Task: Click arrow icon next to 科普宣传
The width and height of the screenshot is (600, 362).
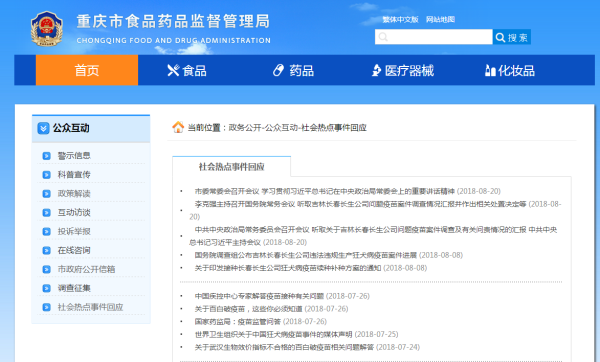Action: point(46,175)
